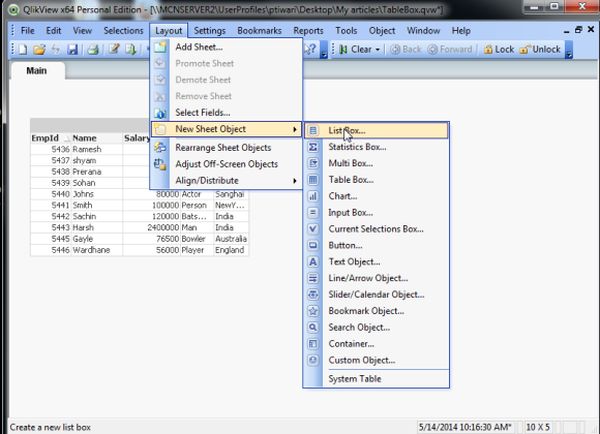Expand the Align/Distribute submenu arrow

pos(295,181)
